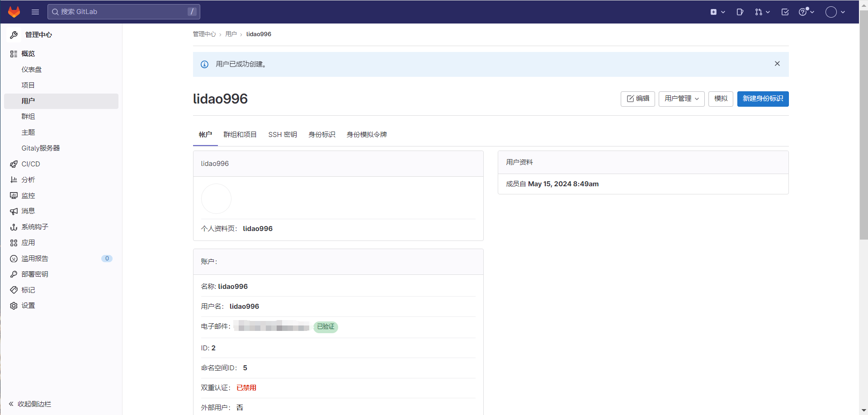Click the info icon in success alert
This screenshot has height=415, width=868.
click(204, 65)
